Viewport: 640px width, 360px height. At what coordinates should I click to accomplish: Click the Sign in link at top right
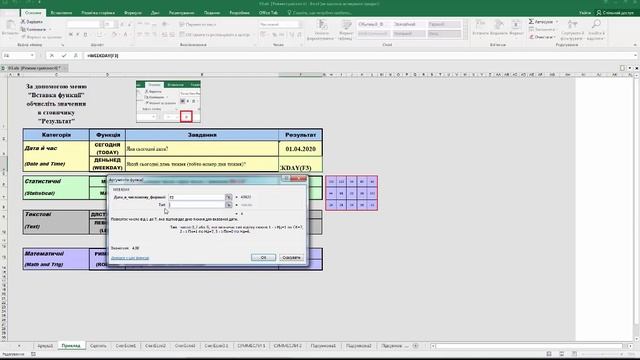coord(584,13)
